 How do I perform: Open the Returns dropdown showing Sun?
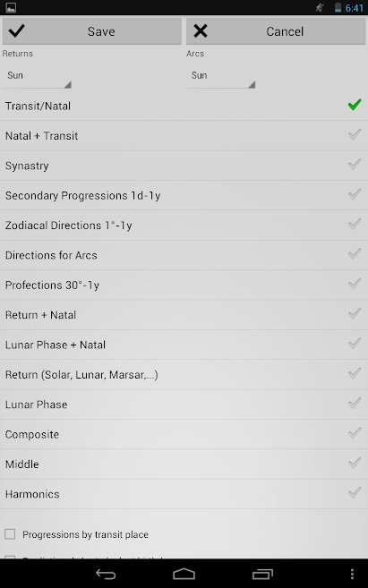click(37, 76)
